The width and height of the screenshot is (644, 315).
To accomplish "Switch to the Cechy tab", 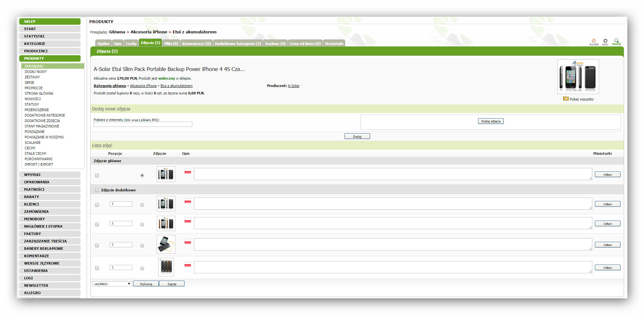I will tap(131, 43).
